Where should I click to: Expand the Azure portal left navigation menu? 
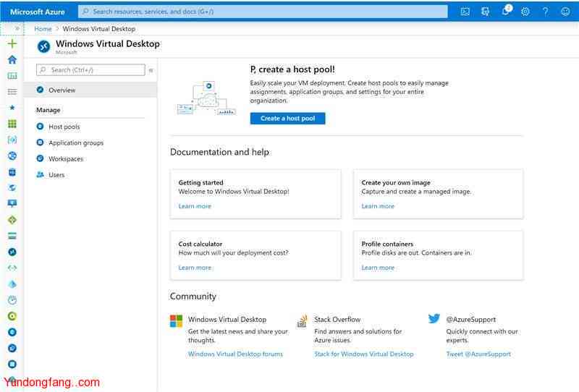pos(17,28)
